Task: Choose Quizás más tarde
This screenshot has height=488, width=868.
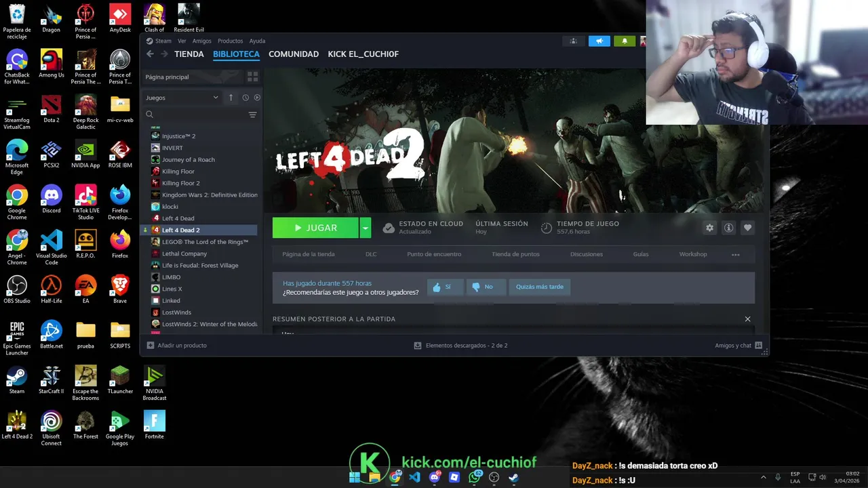Action: click(540, 287)
